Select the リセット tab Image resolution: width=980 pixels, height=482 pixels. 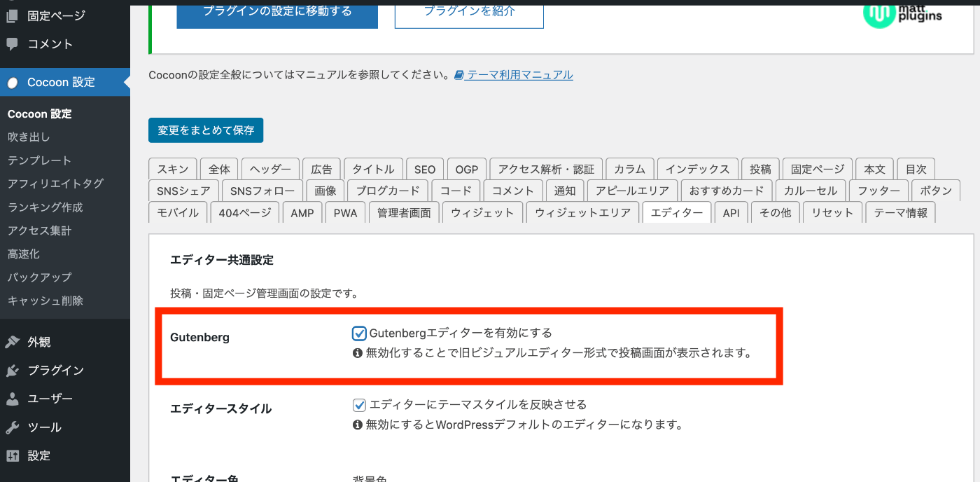click(832, 213)
